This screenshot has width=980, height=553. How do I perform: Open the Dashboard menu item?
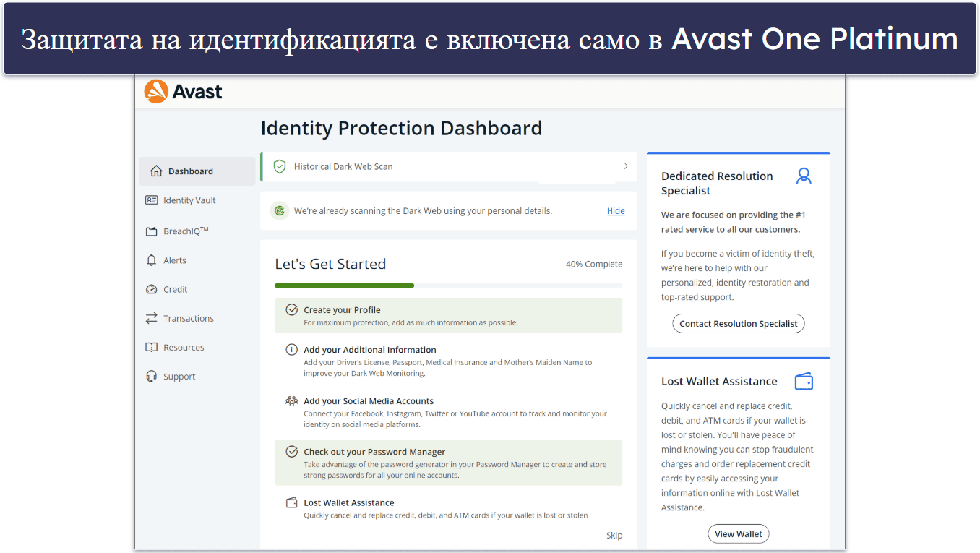click(197, 171)
